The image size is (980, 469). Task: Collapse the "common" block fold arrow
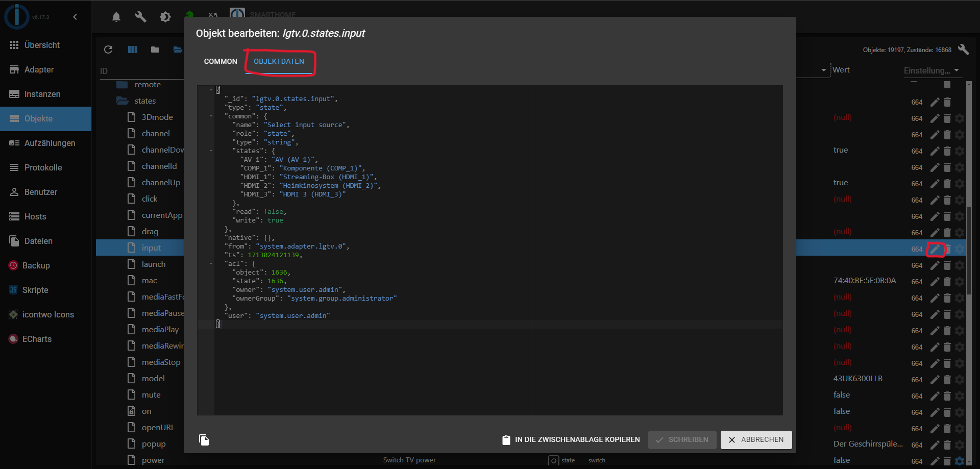[211, 116]
